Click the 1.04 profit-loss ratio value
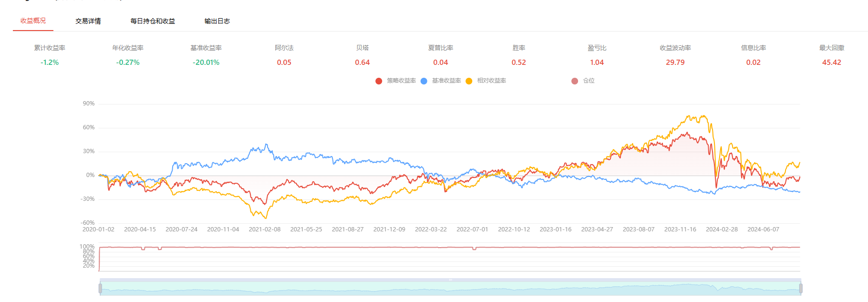868x302 pixels. click(x=597, y=62)
